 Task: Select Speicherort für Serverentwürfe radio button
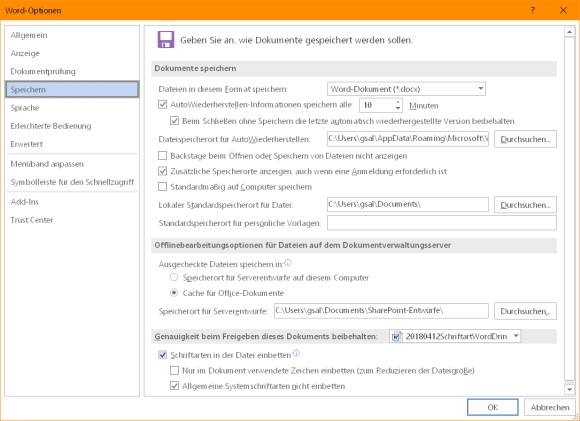174,277
